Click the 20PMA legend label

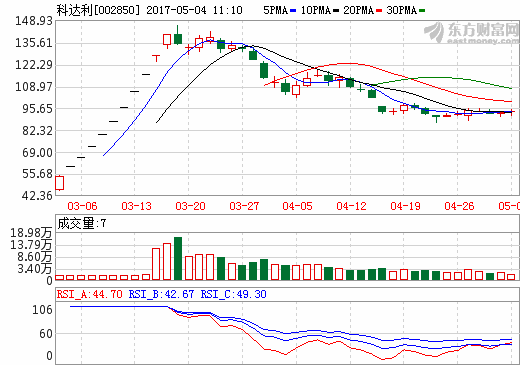[x=359, y=10]
